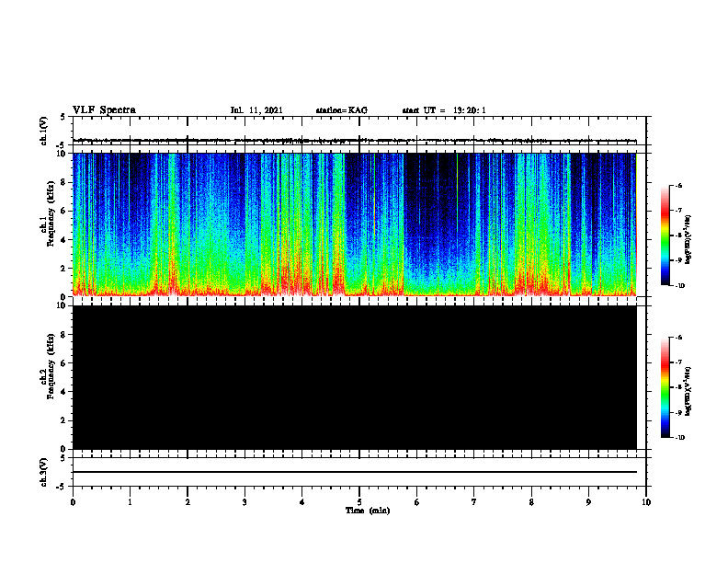The height and width of the screenshot is (563, 728).
Task: Click the time axis tick label "5"
Action: pyautogui.click(x=359, y=502)
